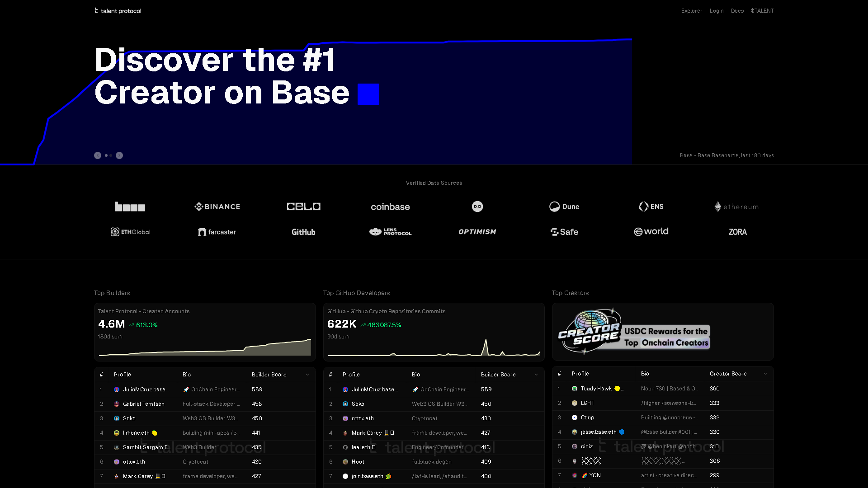The image size is (868, 488).
Task: Click the GitHub data source icon
Action: click(x=303, y=232)
